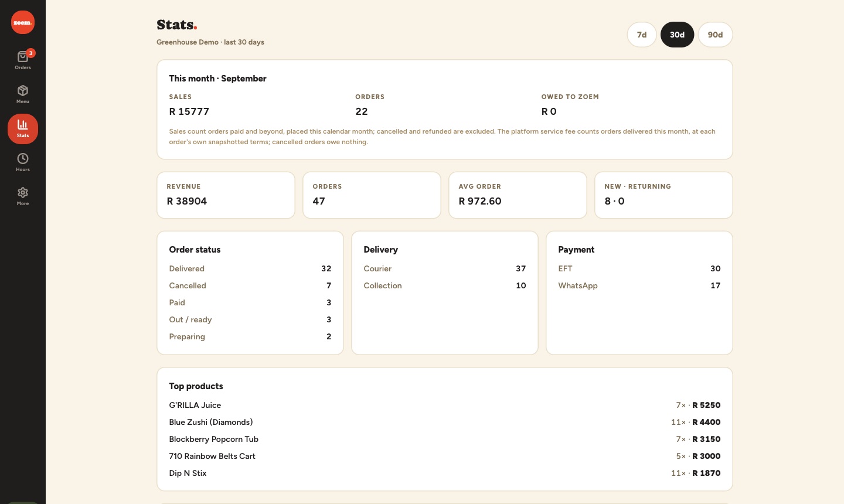The width and height of the screenshot is (844, 504).
Task: Open the Menu box icon
Action: [x=23, y=91]
